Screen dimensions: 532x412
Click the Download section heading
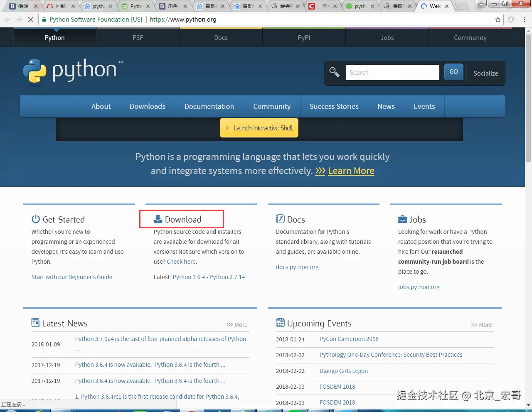coord(183,219)
